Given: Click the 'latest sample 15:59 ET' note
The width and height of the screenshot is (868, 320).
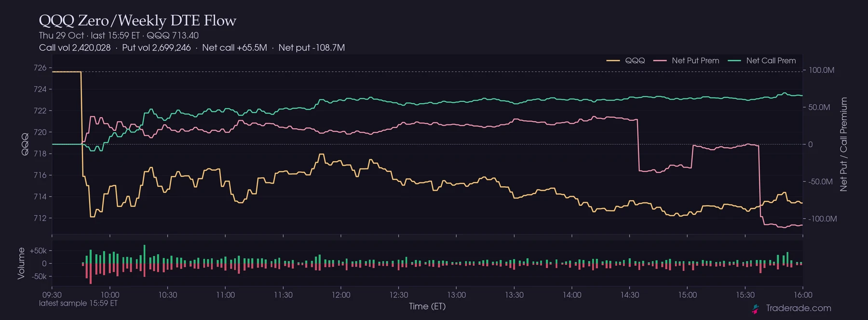Looking at the screenshot, I should click(x=78, y=303).
